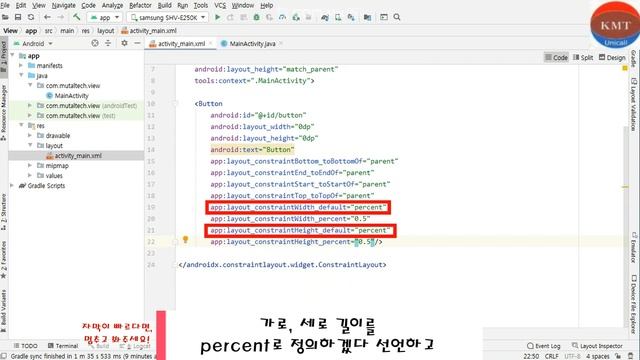Click the Collapse All icon in the Project panel
The image size is (640, 360).
pyautogui.click(x=108, y=43)
